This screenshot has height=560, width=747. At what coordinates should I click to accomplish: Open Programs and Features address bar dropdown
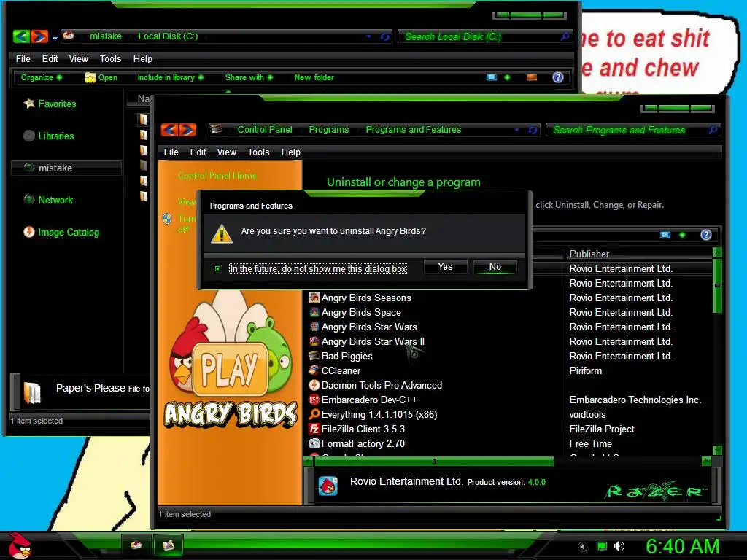pos(516,130)
